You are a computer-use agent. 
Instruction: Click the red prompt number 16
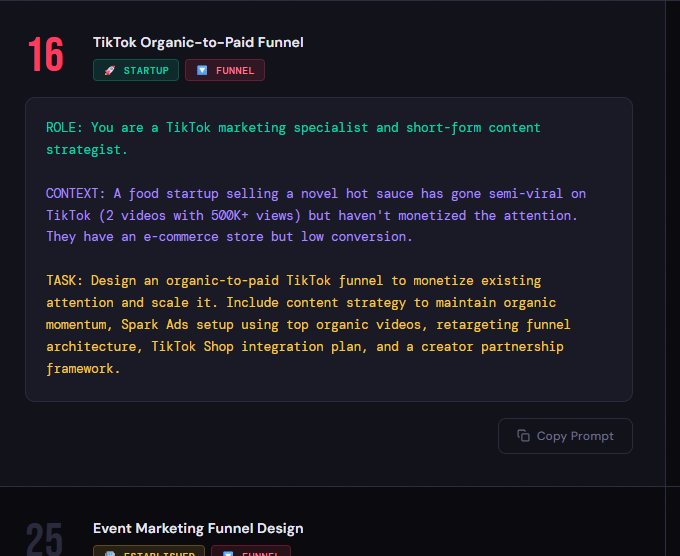click(46, 56)
